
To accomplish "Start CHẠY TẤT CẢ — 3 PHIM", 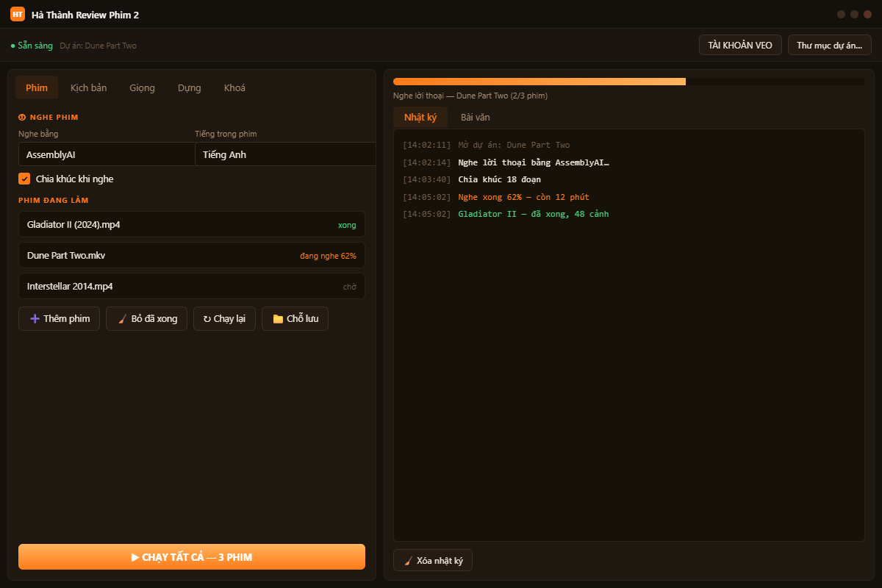I will pos(192,557).
